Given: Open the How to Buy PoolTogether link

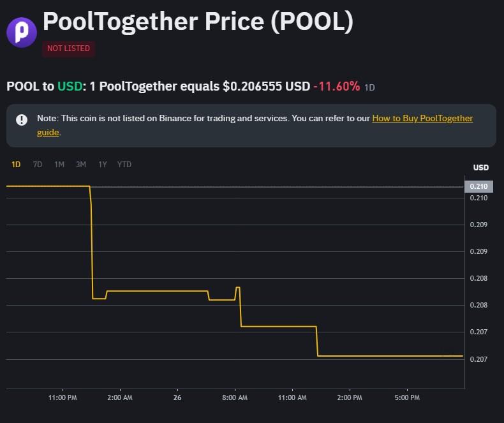Looking at the screenshot, I should (422, 119).
